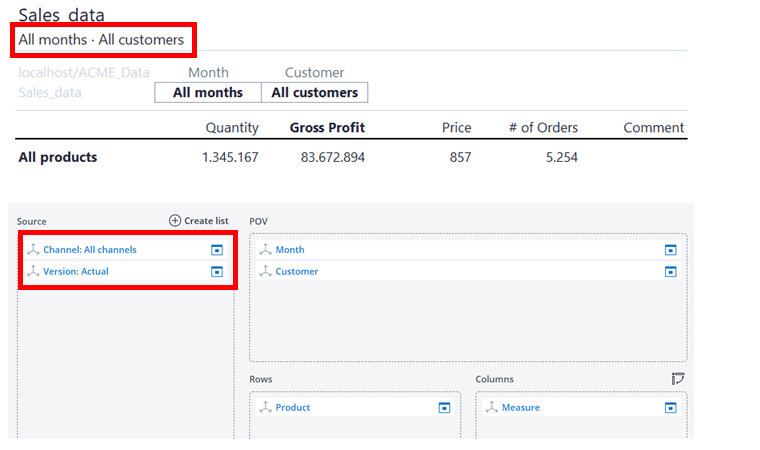Expand the All products row
This screenshot has width=760, height=450.
click(58, 157)
